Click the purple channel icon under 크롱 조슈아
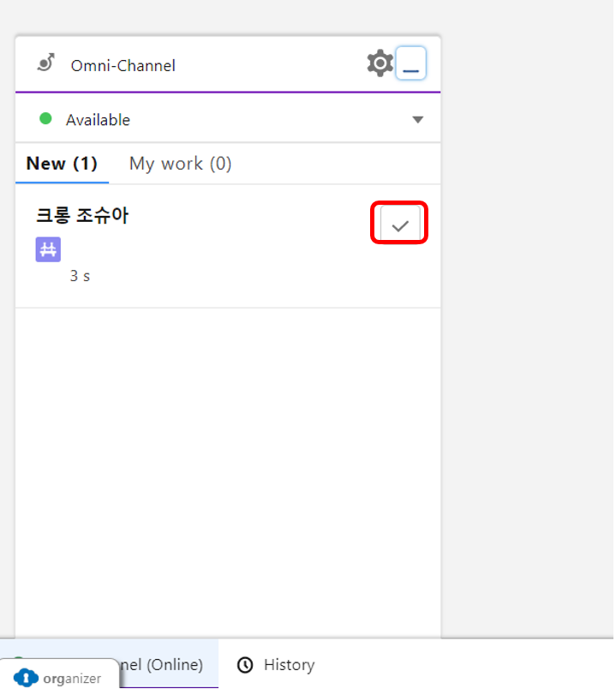 coord(48,249)
